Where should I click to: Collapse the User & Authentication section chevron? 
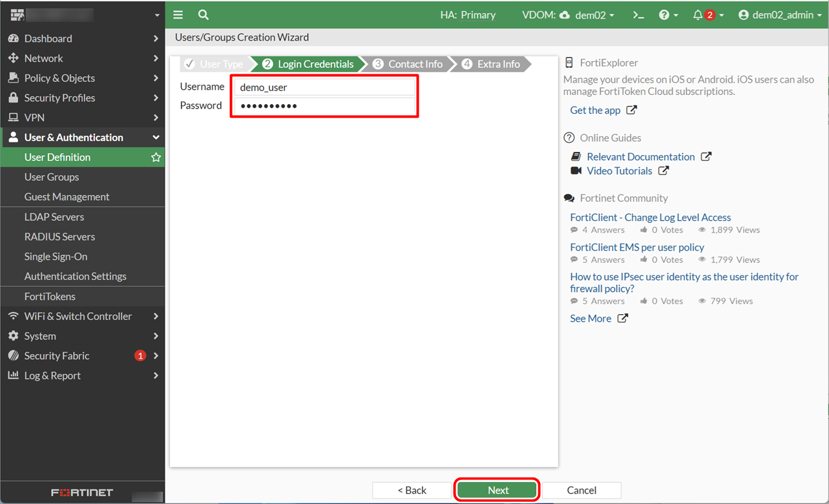pyautogui.click(x=156, y=138)
